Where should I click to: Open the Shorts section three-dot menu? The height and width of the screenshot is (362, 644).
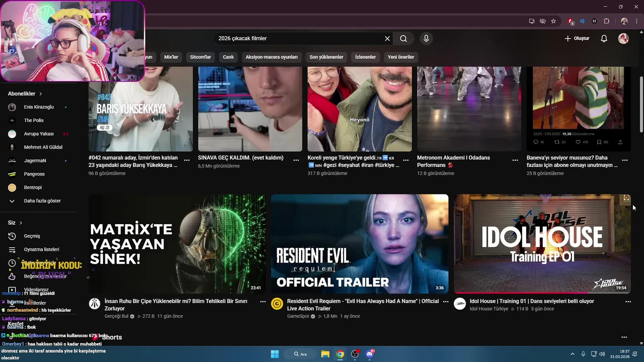tap(624, 337)
